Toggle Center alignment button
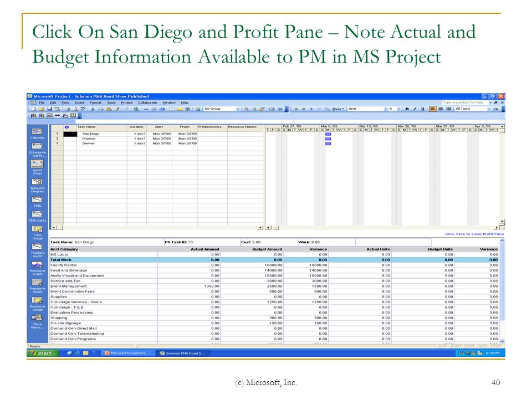 pos(441,109)
